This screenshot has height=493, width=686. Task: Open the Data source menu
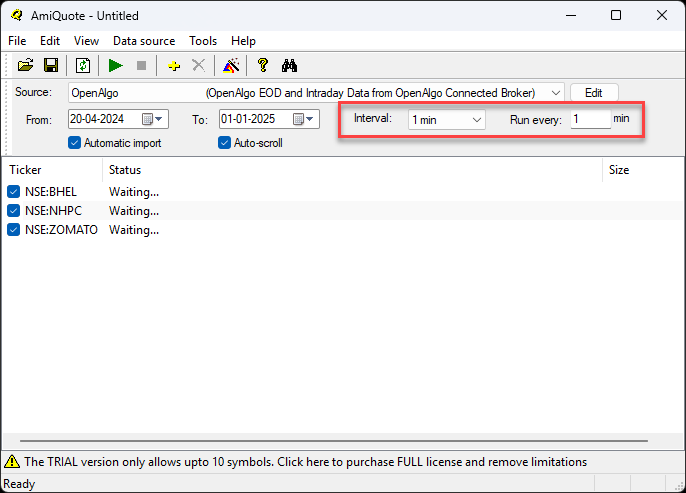point(144,41)
